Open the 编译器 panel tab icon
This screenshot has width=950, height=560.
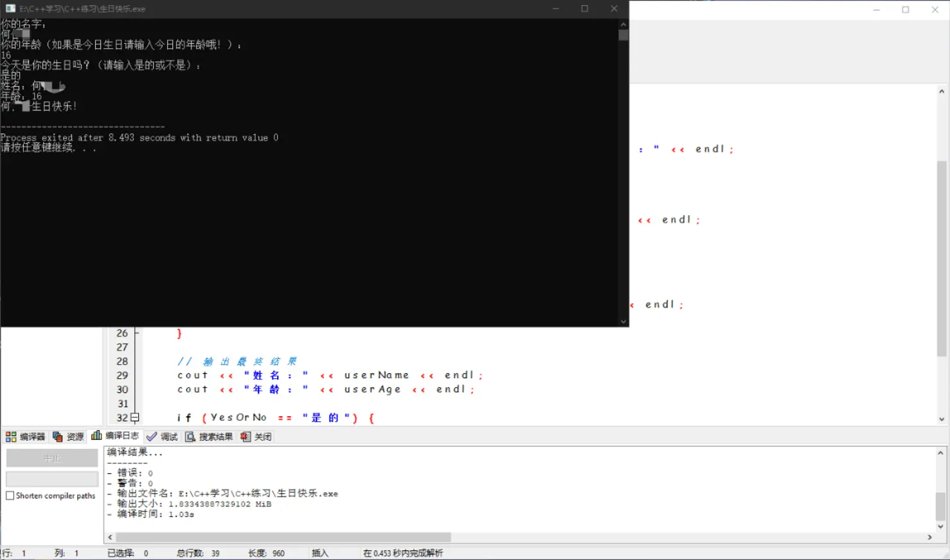[11, 437]
